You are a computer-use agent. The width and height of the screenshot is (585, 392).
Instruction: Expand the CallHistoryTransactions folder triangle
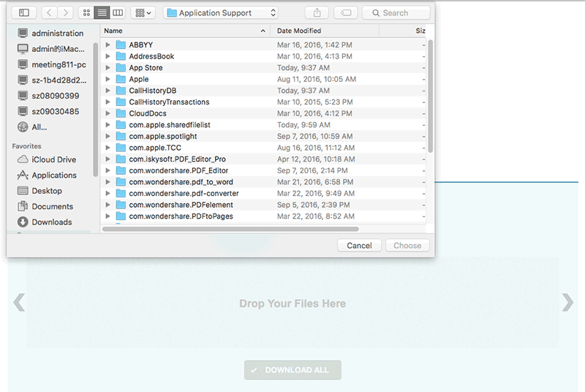coord(107,102)
